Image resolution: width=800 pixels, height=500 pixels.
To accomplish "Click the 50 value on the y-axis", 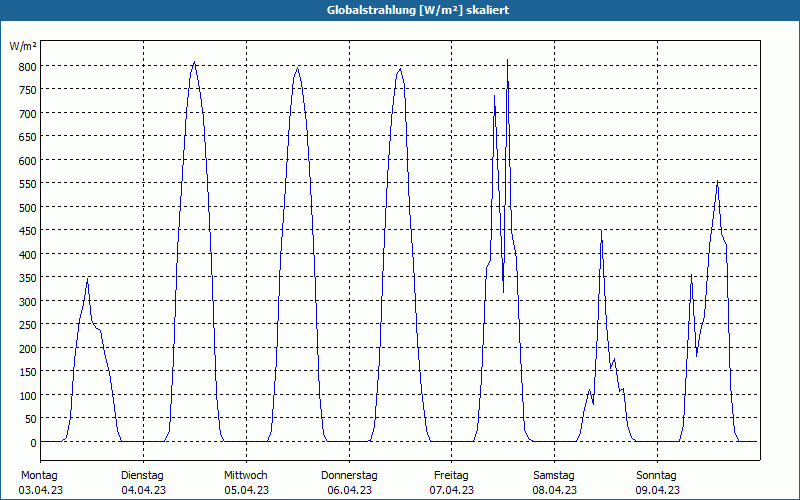I will tap(31, 419).
